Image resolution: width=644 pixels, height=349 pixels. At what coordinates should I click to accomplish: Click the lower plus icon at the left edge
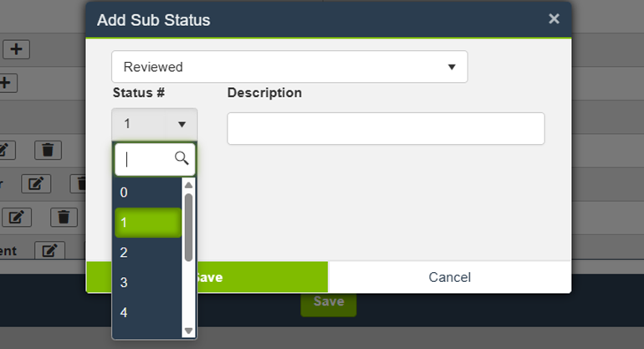point(7,83)
